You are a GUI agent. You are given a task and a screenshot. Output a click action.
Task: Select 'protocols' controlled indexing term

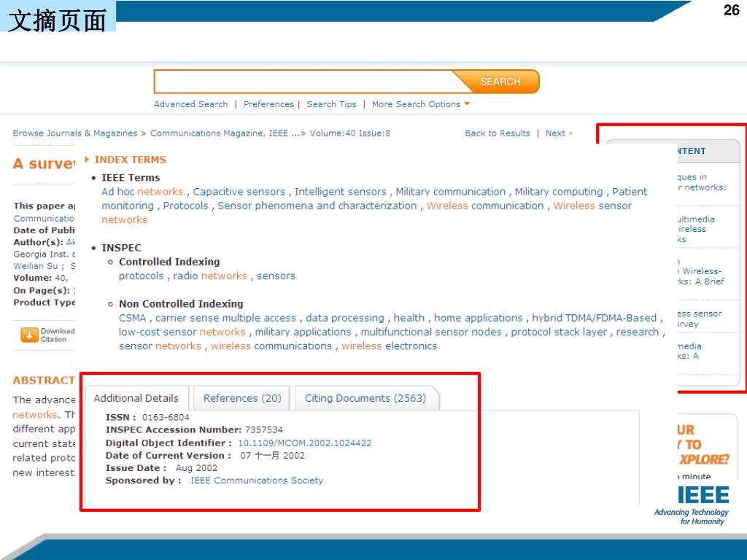141,276
